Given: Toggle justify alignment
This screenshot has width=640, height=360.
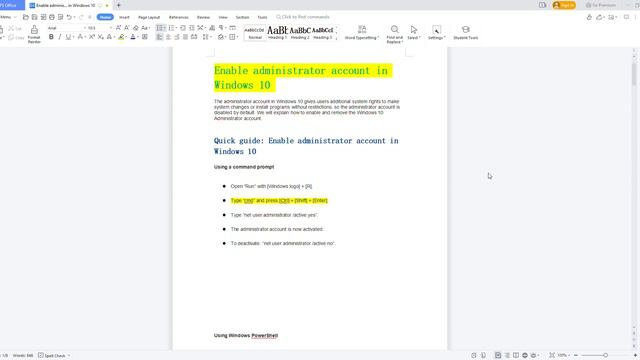Looking at the screenshot, I should tap(185, 37).
